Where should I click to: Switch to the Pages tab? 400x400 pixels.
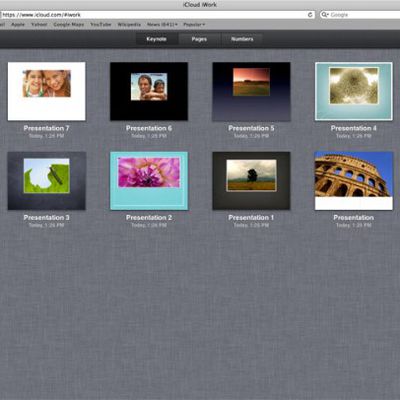pos(199,39)
